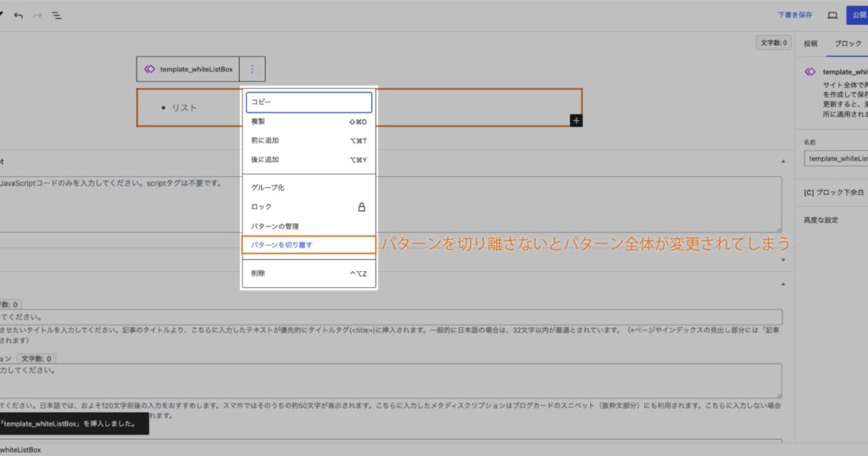The image size is (868, 456).
Task: Click the black plus block inserter
Action: tap(576, 121)
